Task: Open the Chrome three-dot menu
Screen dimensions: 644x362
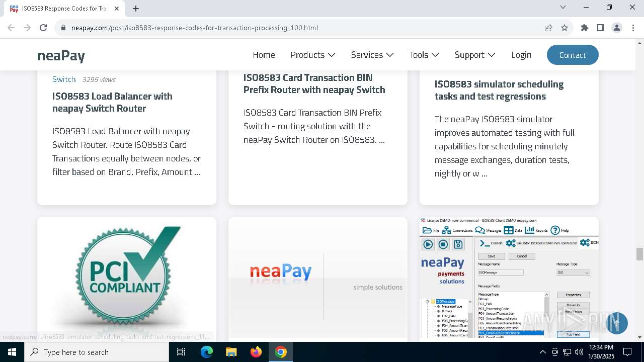Action: (x=633, y=28)
